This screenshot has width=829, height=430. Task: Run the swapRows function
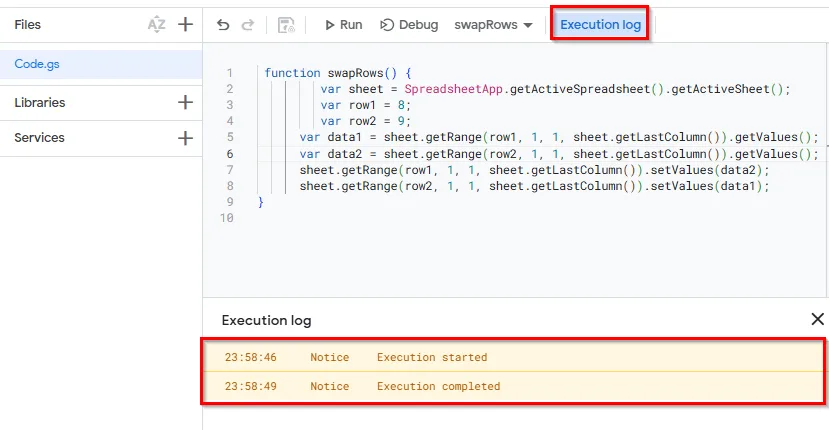(x=344, y=25)
